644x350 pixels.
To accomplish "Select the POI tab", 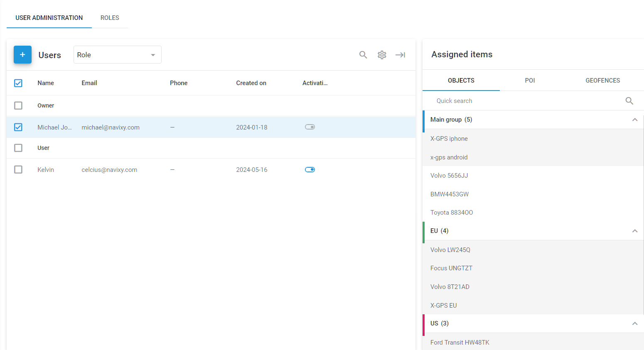I will coord(530,81).
